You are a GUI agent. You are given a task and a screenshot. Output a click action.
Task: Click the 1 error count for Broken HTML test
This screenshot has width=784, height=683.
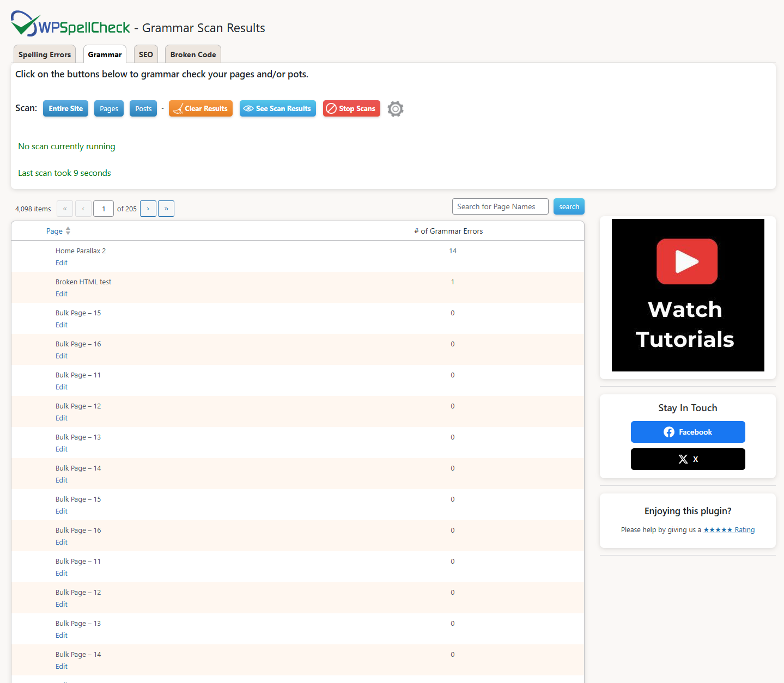click(453, 282)
